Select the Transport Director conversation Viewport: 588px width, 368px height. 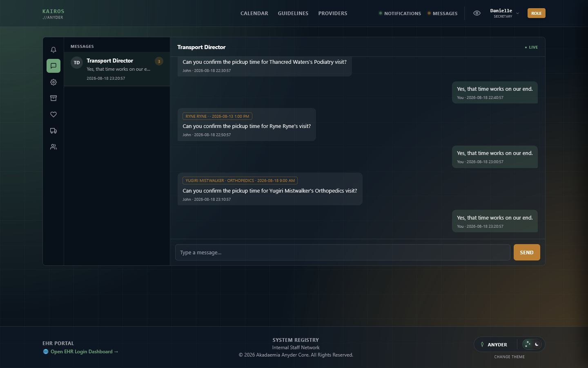click(x=117, y=69)
